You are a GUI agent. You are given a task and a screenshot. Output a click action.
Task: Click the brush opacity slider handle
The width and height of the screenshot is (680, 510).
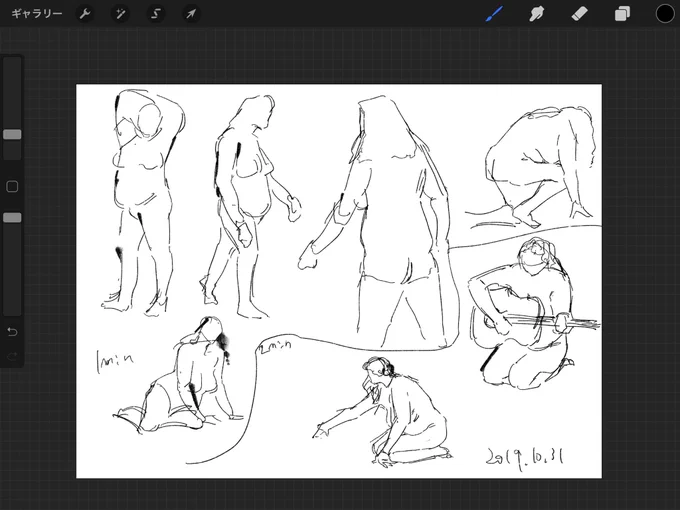12,218
